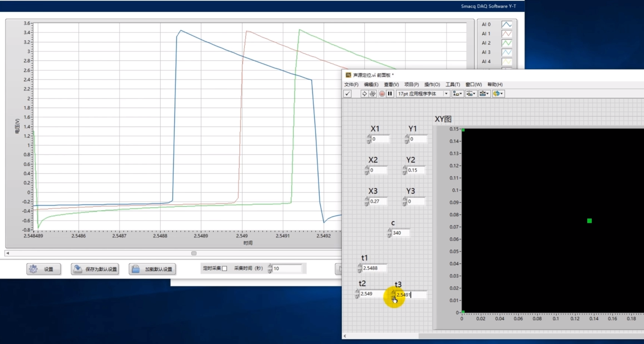Screen dimensions: 644x344
Task: Click the 设置 settings button
Action: point(44,269)
